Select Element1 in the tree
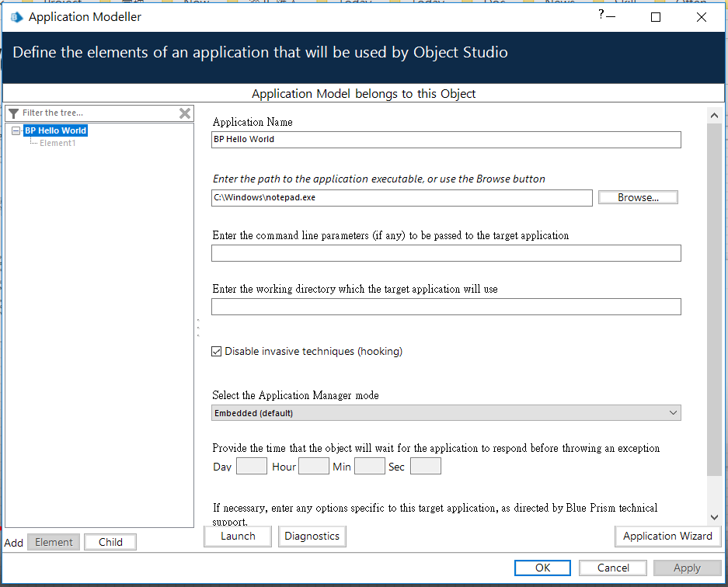The width and height of the screenshot is (728, 587). (x=57, y=143)
